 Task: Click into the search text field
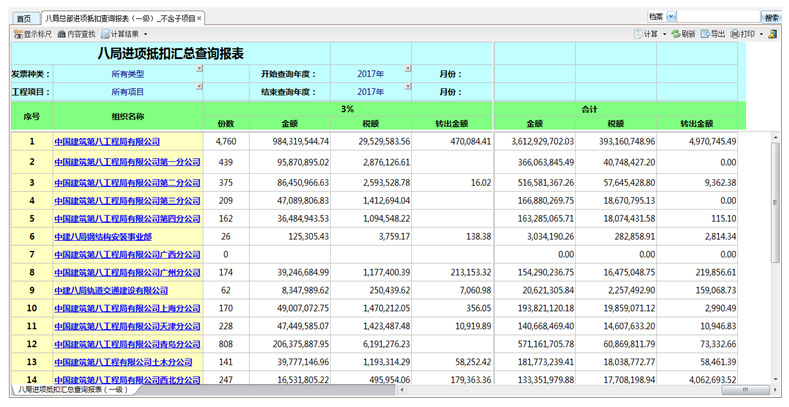coord(718,17)
